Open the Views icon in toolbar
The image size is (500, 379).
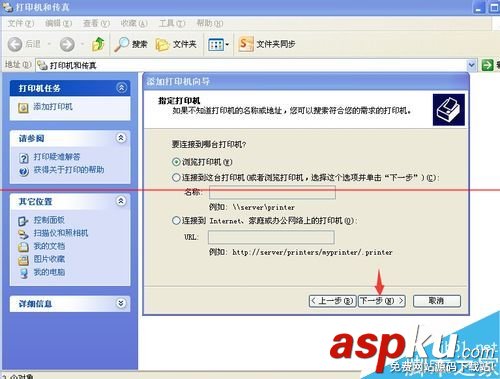(216, 44)
